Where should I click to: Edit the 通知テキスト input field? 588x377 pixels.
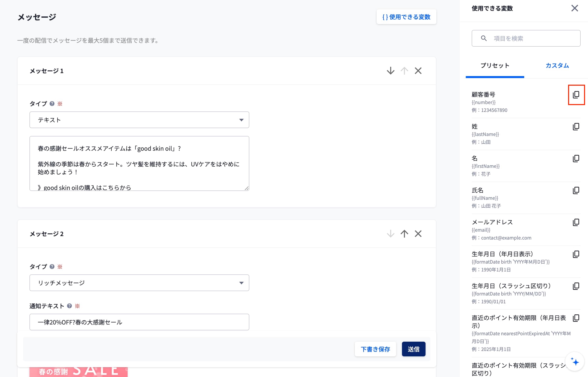coord(139,322)
